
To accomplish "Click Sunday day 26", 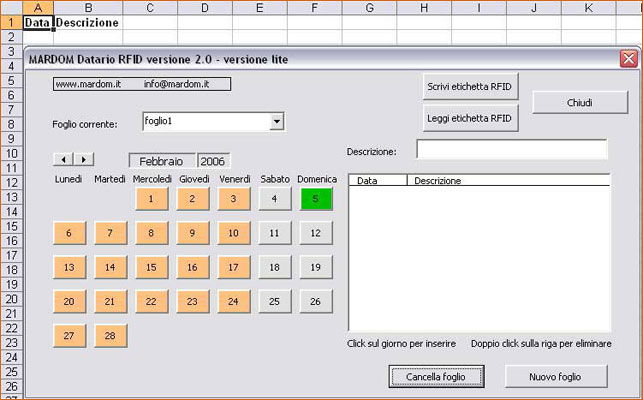I will [x=315, y=301].
